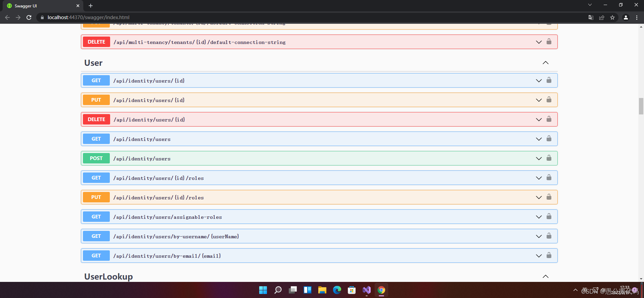Click lock icon on assignable-roles endpoint
This screenshot has width=644, height=298.
[549, 216]
